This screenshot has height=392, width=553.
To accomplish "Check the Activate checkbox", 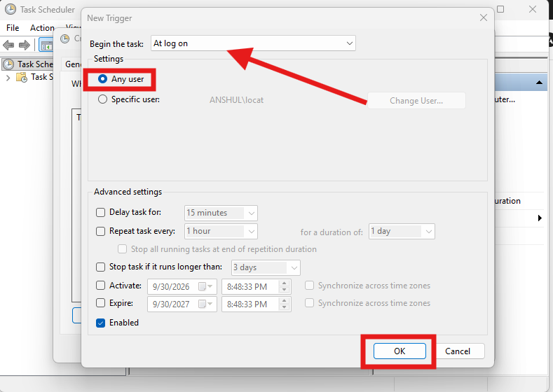I will 100,286.
